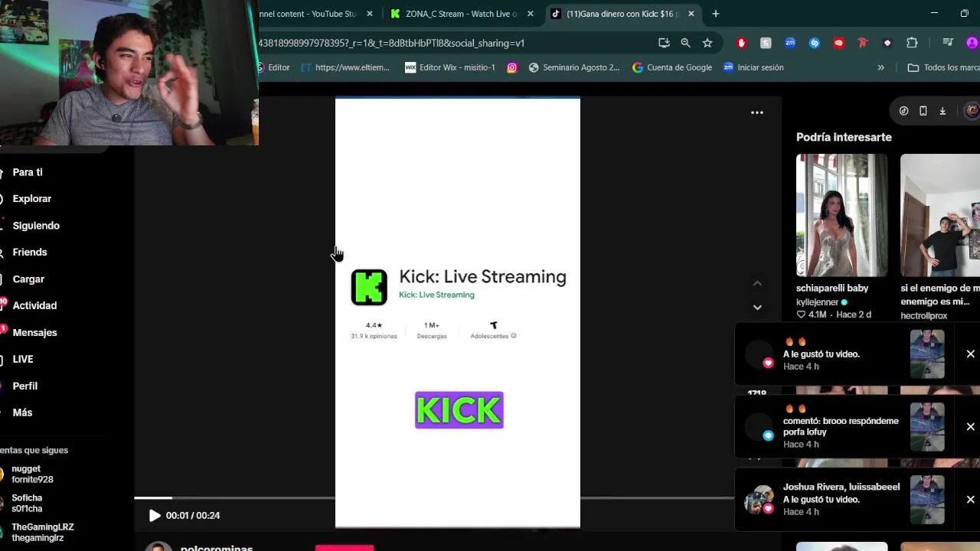Open the Todos los marcadores folder
The width and height of the screenshot is (980, 551).
click(x=942, y=67)
